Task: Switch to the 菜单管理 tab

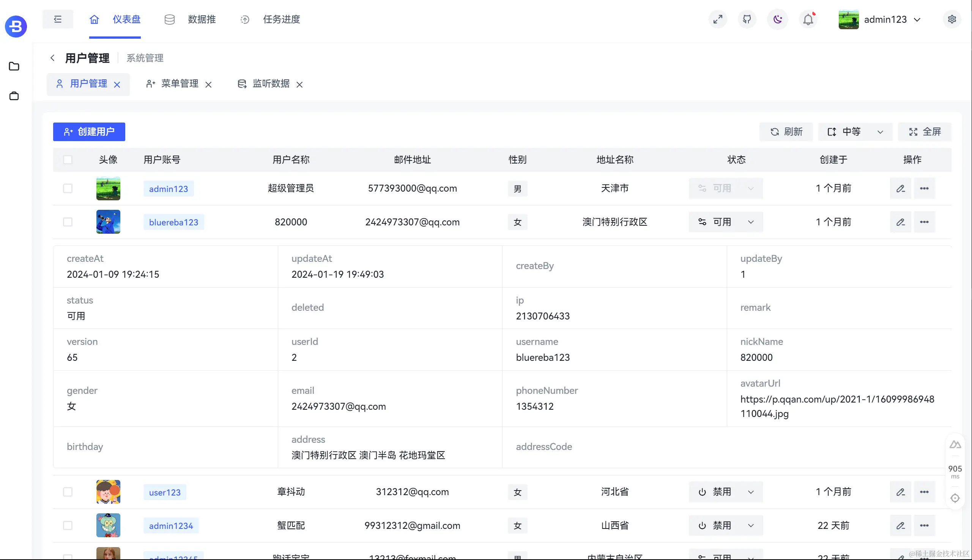Action: tap(179, 84)
